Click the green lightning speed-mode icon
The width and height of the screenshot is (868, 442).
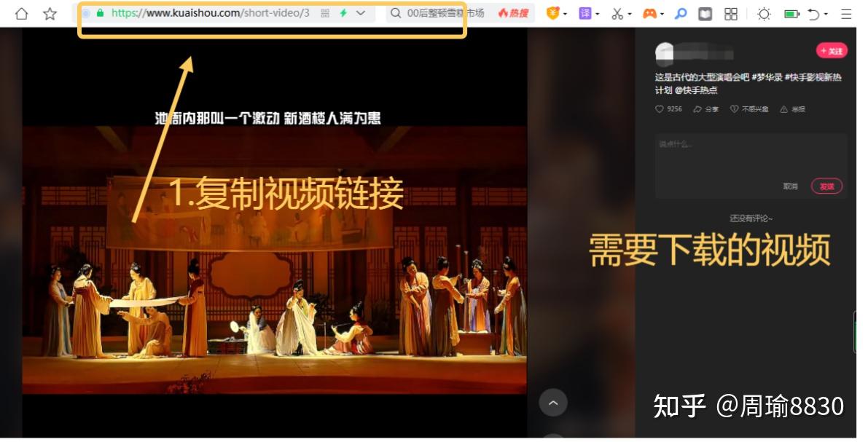343,13
